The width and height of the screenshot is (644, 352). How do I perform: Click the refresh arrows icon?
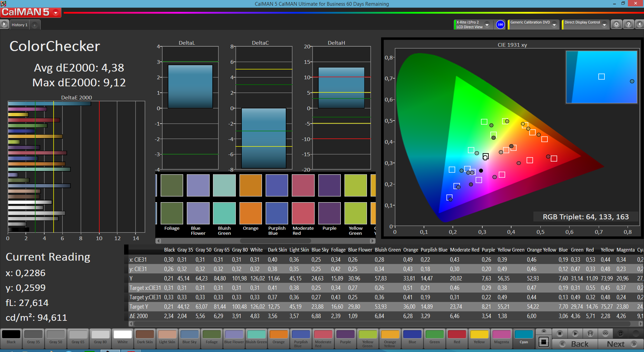pyautogui.click(x=621, y=334)
